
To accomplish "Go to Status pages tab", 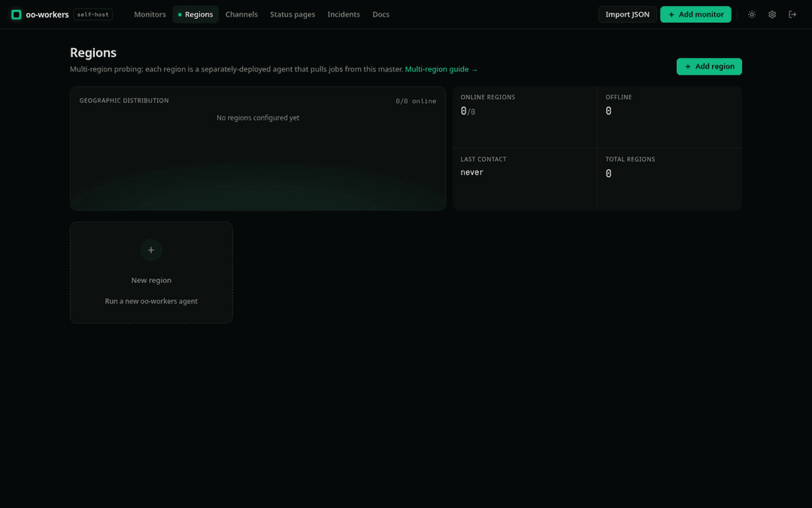I will 292,14.
